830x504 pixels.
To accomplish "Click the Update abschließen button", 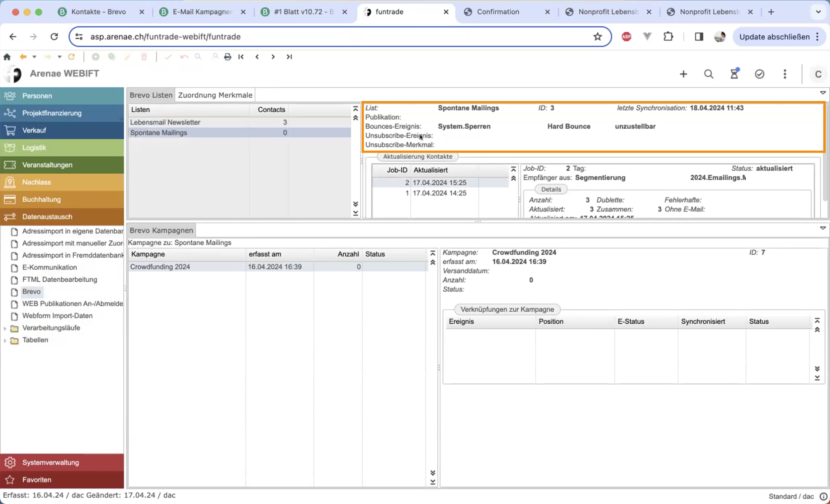I will (x=774, y=37).
